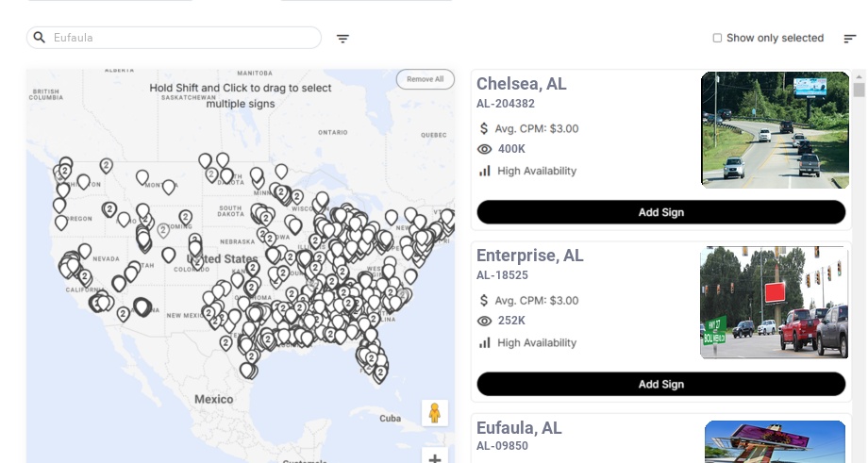Add the Chelsea, AL sign

(660, 212)
